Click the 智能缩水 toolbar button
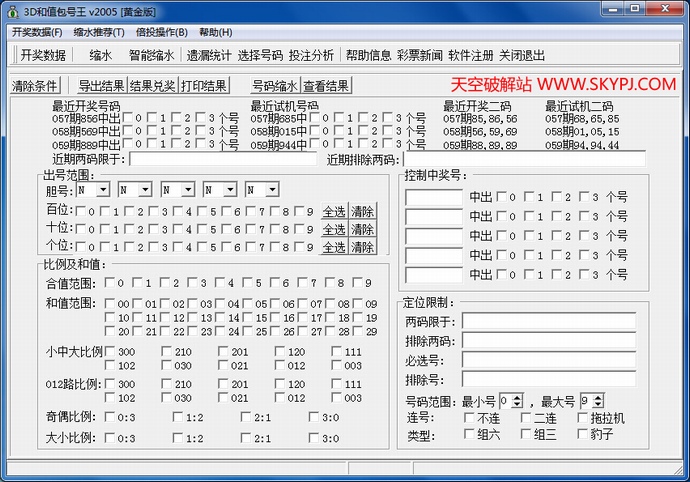 click(151, 55)
